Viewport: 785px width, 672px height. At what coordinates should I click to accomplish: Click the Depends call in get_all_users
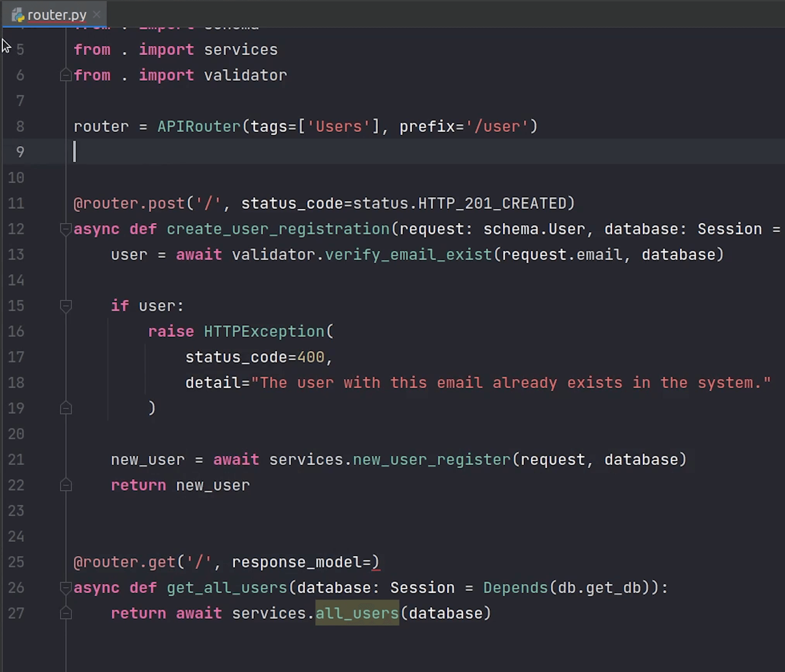(515, 588)
